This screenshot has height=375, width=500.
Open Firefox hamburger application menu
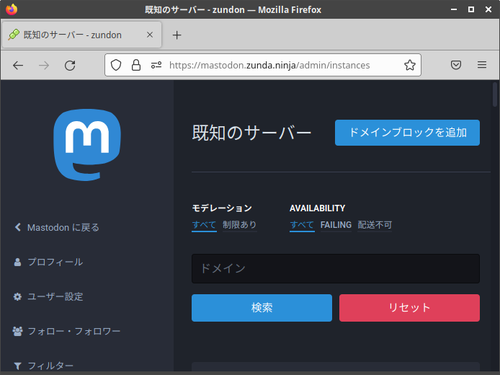click(x=482, y=65)
